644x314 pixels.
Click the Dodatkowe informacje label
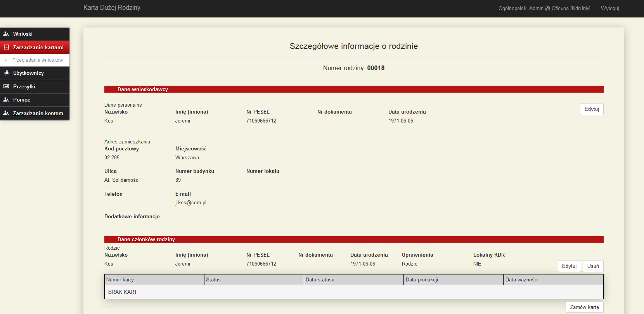(x=132, y=216)
